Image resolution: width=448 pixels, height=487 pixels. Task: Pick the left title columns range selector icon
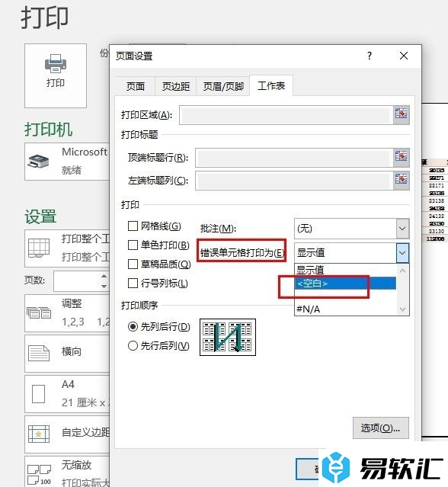click(401, 181)
